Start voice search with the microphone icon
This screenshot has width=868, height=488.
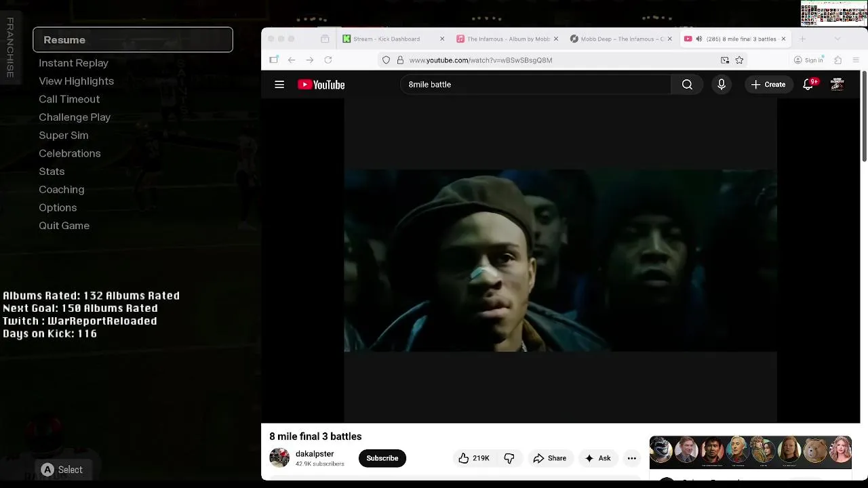point(722,85)
